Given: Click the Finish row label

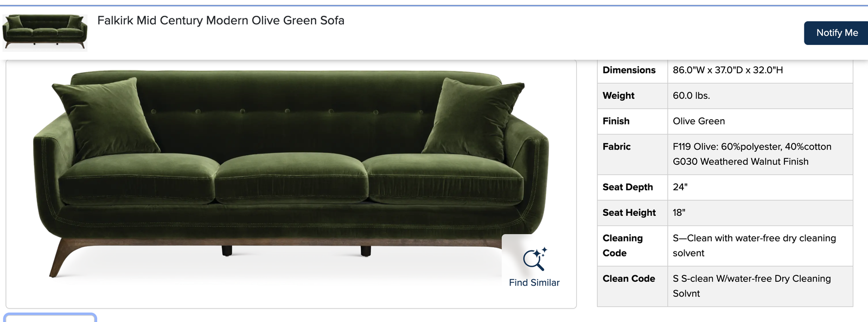Looking at the screenshot, I should pos(616,121).
